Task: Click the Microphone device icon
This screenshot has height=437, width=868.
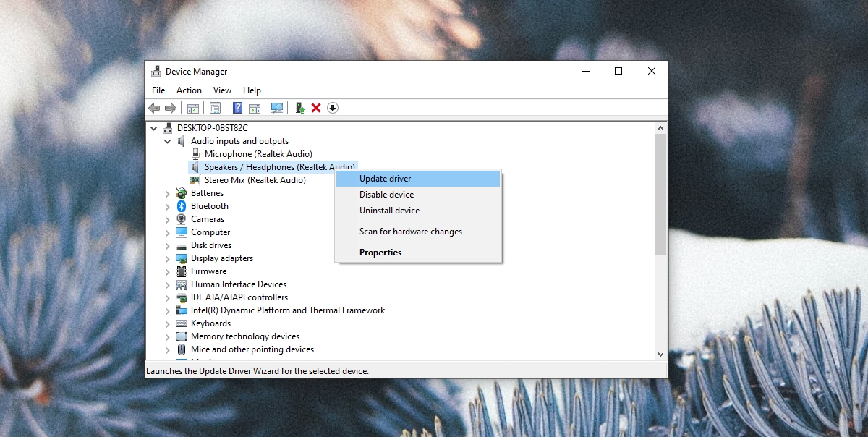Action: [195, 154]
